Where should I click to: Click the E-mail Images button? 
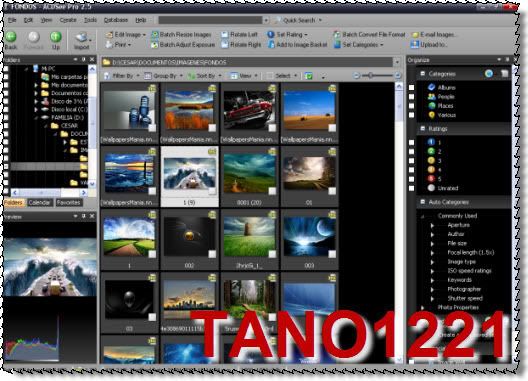434,34
